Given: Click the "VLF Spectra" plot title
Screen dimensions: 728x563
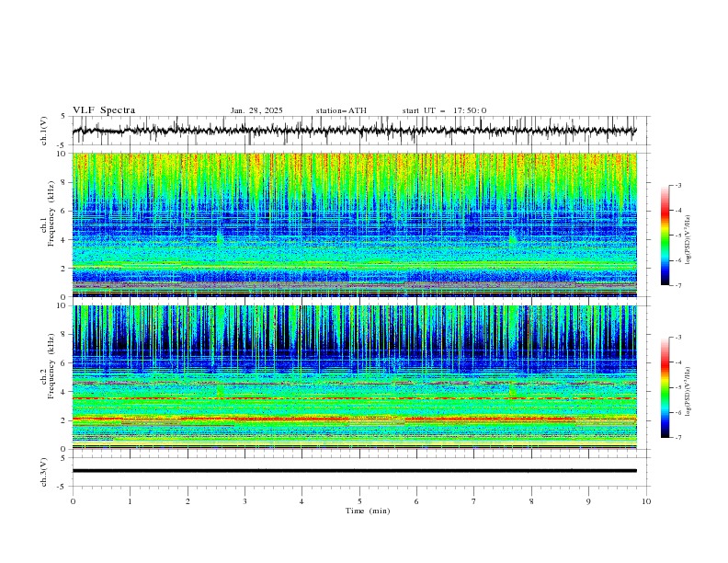Looking at the screenshot, I should pos(104,110).
